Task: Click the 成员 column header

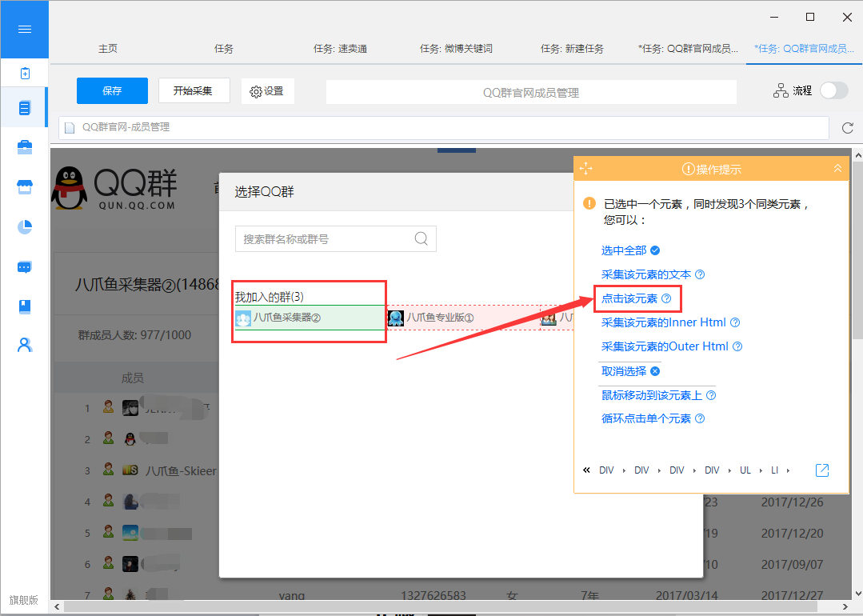Action: [133, 378]
